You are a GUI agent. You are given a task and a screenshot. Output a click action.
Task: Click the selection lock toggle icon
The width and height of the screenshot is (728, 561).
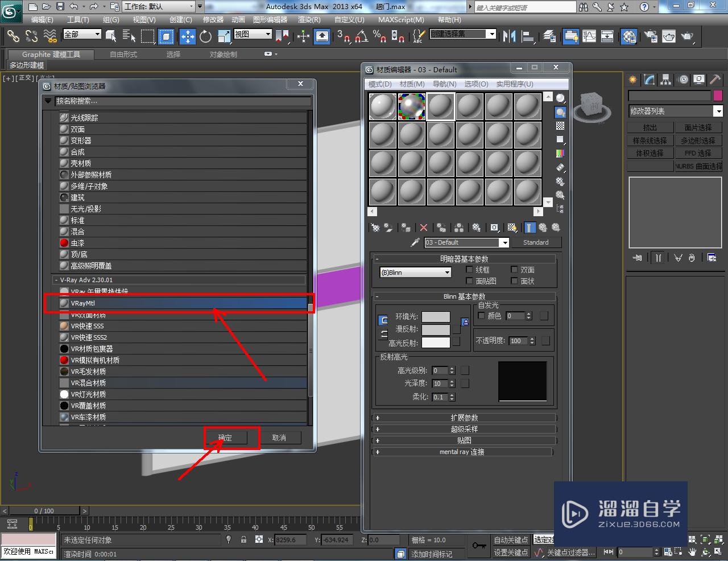(x=243, y=539)
